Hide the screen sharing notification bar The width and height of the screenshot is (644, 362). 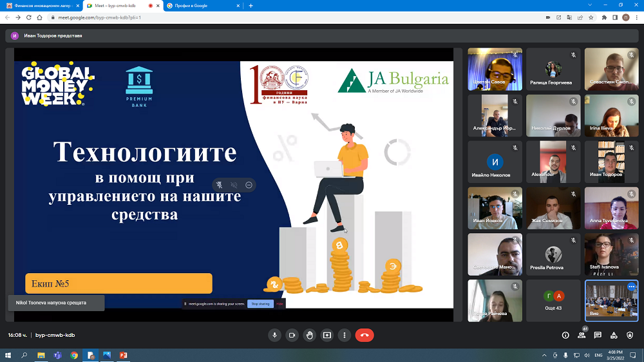click(x=279, y=303)
